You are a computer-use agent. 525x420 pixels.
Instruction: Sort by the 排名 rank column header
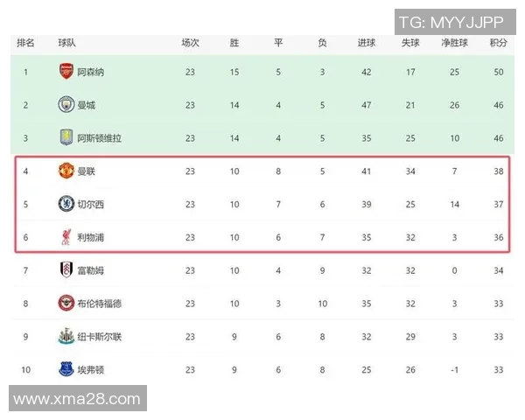26,43
